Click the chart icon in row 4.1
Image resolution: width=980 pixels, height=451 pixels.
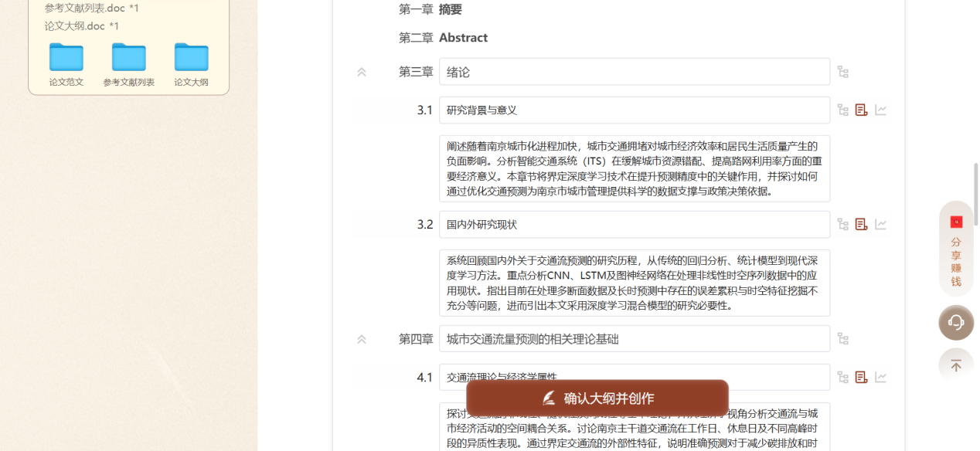[880, 378]
